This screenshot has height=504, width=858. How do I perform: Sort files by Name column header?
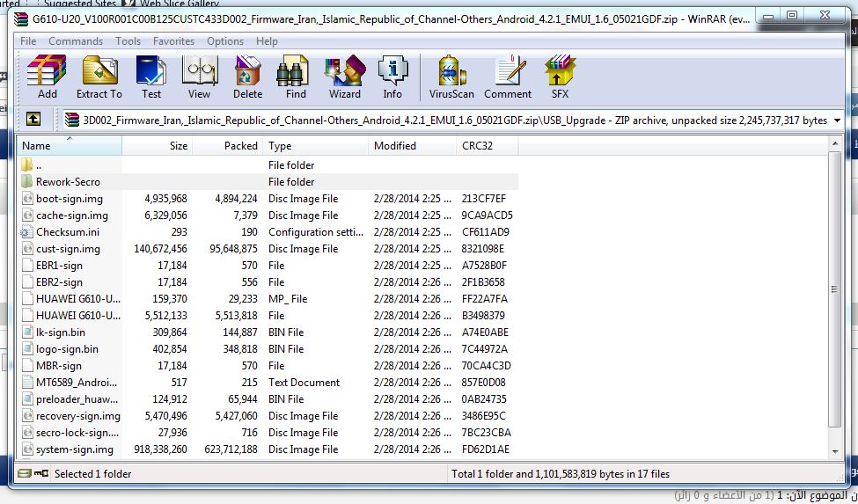pyautogui.click(x=70, y=145)
